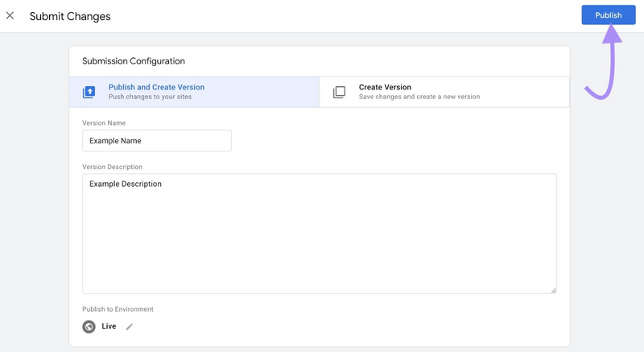Viewport: 644px width, 352px height.
Task: Click the 'Push changes to your sites' subtitle
Action: tap(150, 97)
